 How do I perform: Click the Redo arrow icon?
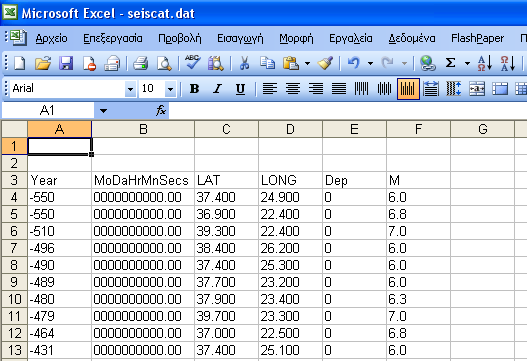[388, 63]
